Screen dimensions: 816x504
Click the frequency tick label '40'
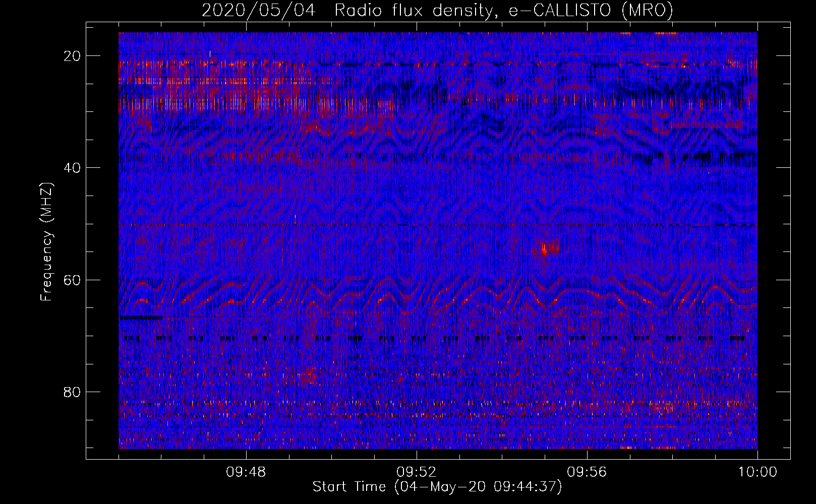[x=72, y=168]
